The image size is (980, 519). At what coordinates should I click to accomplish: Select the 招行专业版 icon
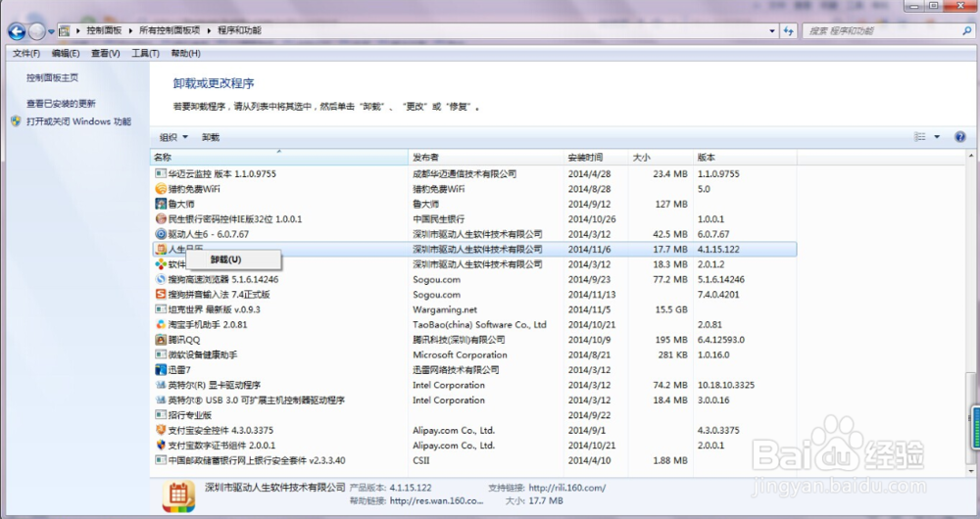coord(161,414)
